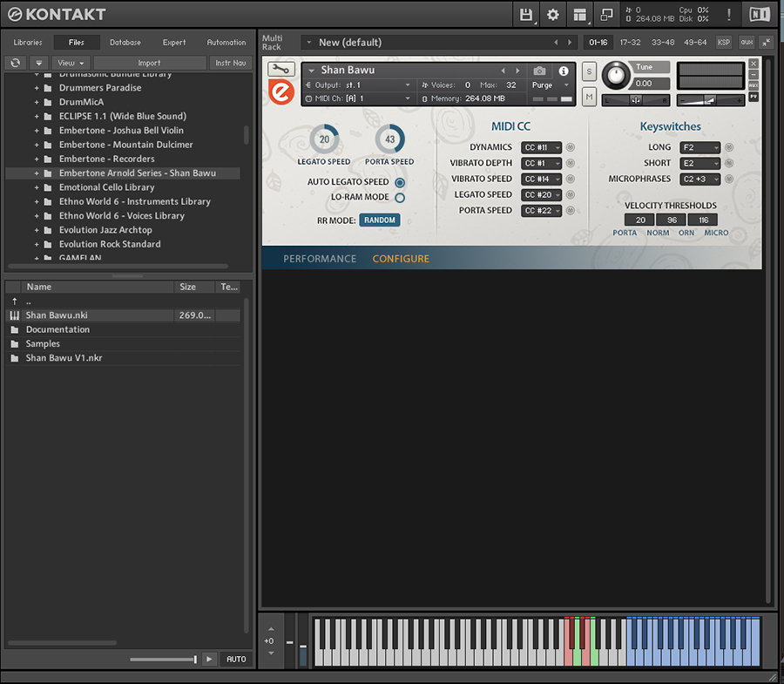Image resolution: width=784 pixels, height=684 pixels.
Task: Open the Purge dropdown menu
Action: pyautogui.click(x=550, y=85)
